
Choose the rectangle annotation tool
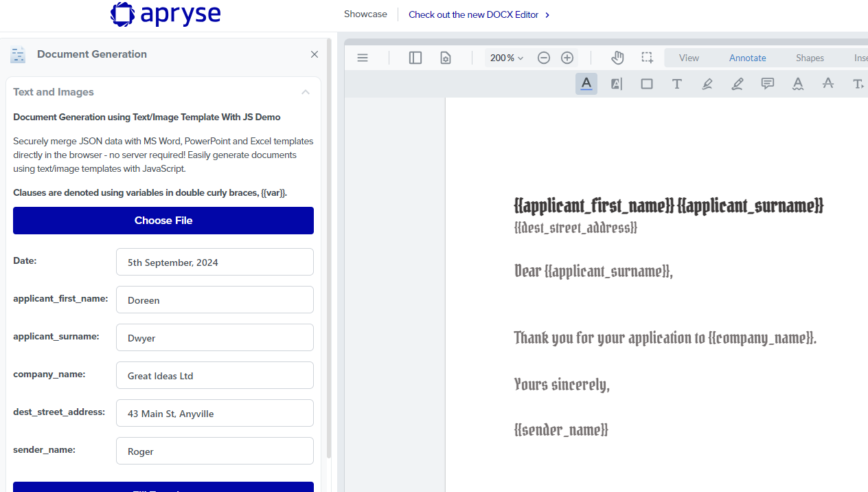coord(646,83)
